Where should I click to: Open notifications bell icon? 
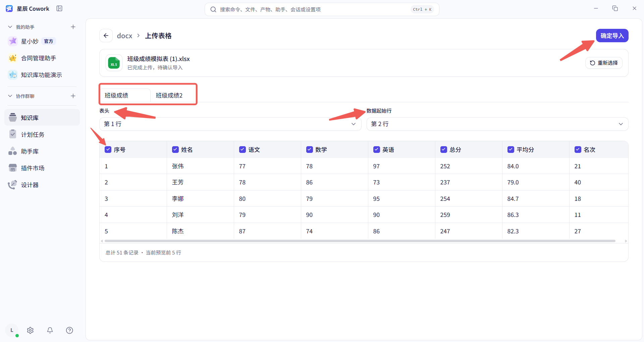(50, 330)
